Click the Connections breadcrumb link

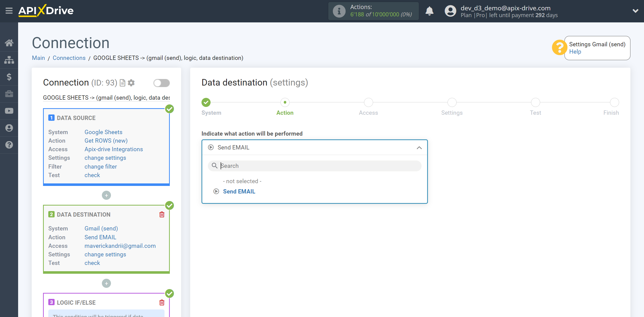(x=69, y=58)
